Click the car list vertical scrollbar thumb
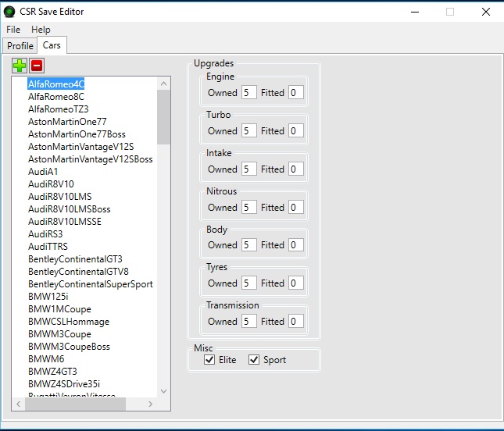The image size is (504, 431). click(163, 117)
